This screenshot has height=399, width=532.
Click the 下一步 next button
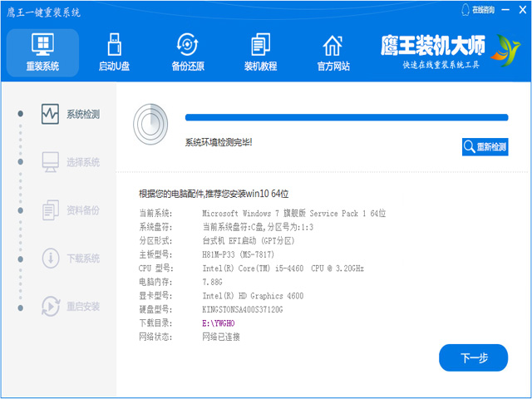pyautogui.click(x=473, y=357)
